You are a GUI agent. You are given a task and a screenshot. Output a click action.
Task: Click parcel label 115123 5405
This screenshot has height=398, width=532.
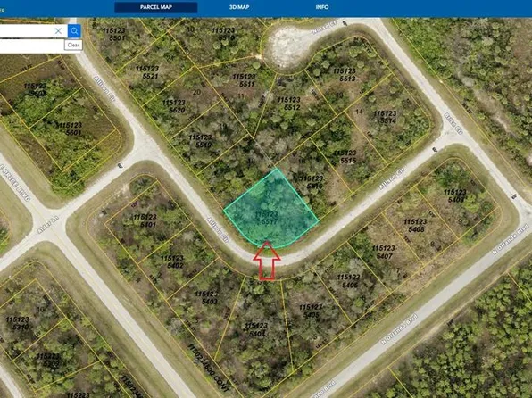[x=311, y=311]
